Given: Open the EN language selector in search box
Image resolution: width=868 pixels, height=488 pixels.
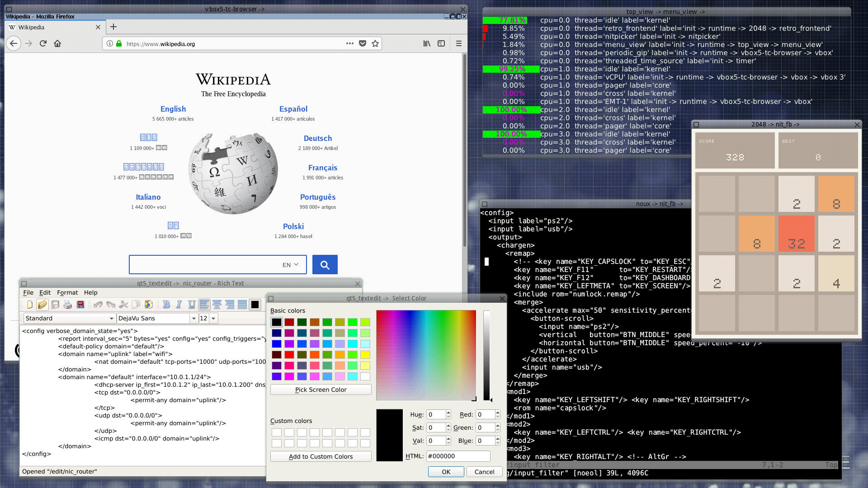Looking at the screenshot, I should (x=290, y=265).
